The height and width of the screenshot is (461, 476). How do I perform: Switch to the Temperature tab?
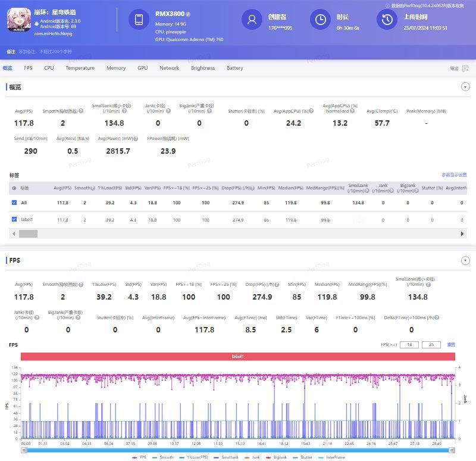tap(80, 68)
